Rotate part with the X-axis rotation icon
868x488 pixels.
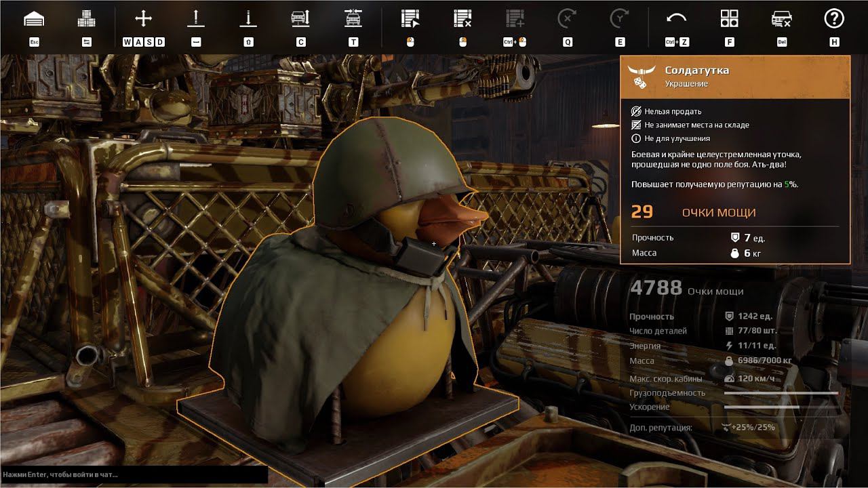coord(568,19)
